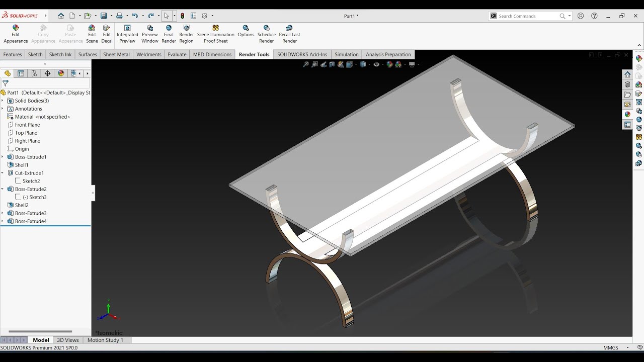This screenshot has width=644, height=362.
Task: Open the PropertyManager tab in the left panel
Action: pos(21,73)
